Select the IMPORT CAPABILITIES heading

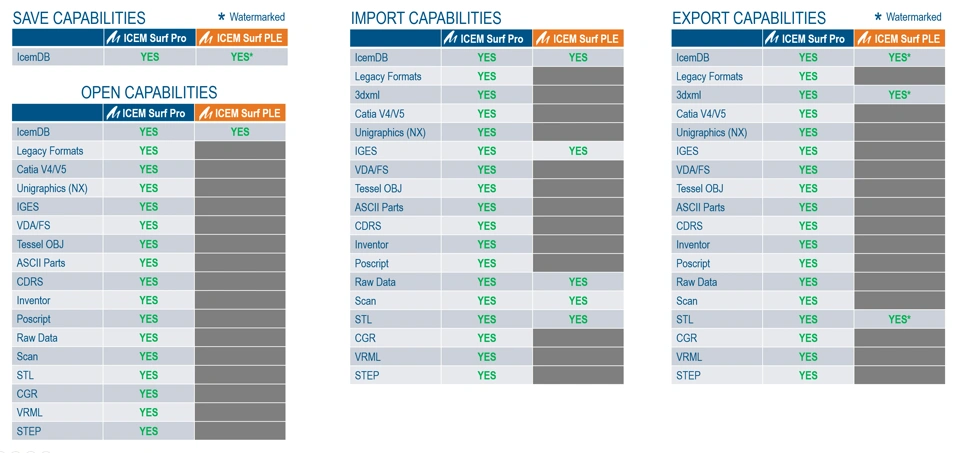pyautogui.click(x=426, y=18)
